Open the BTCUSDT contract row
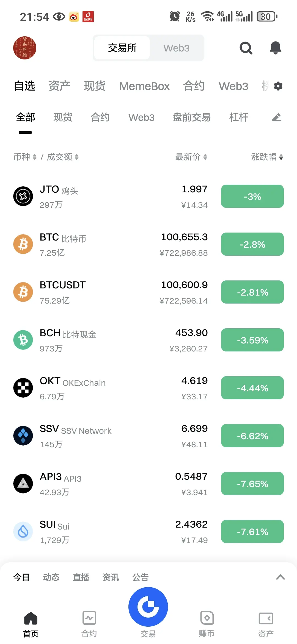 click(x=148, y=292)
